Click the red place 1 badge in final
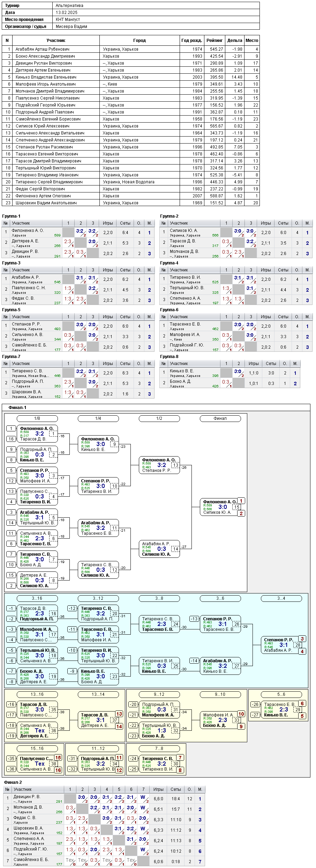 click(241, 501)
